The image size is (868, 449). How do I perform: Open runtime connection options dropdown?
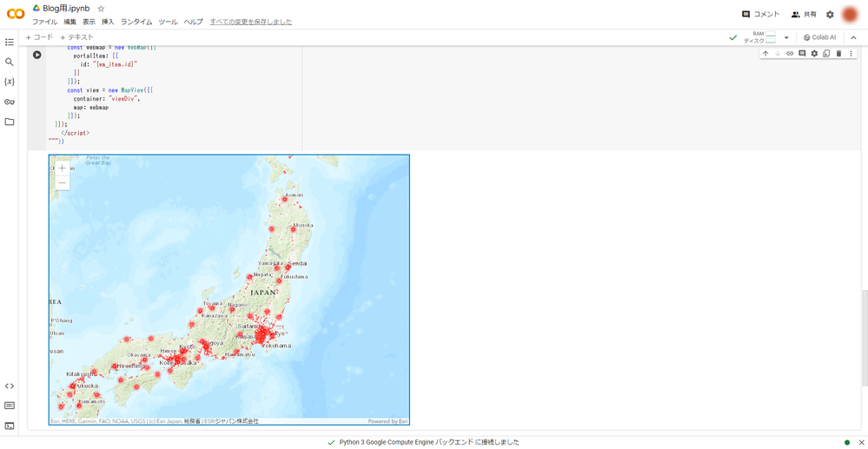786,37
